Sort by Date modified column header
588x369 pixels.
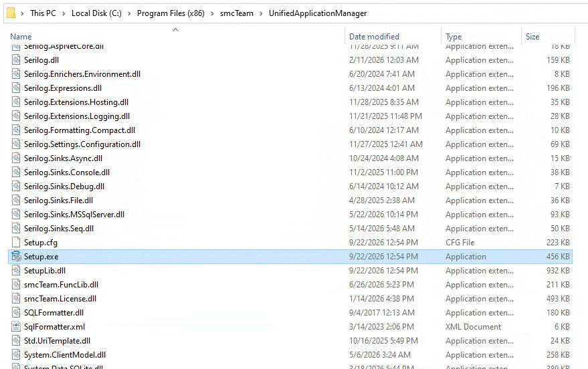click(x=374, y=37)
